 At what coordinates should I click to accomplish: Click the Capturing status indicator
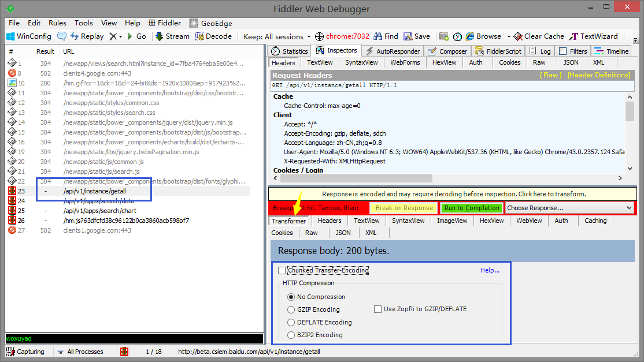(x=25, y=352)
